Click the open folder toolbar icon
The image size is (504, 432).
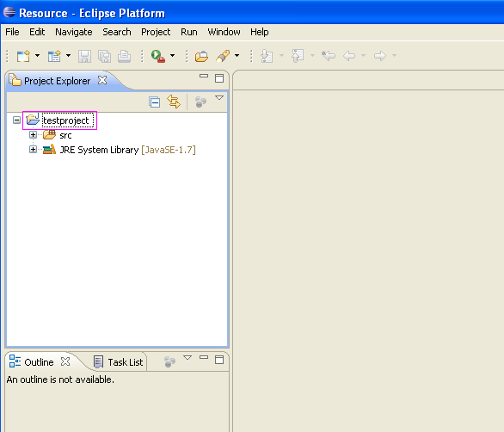click(x=201, y=56)
